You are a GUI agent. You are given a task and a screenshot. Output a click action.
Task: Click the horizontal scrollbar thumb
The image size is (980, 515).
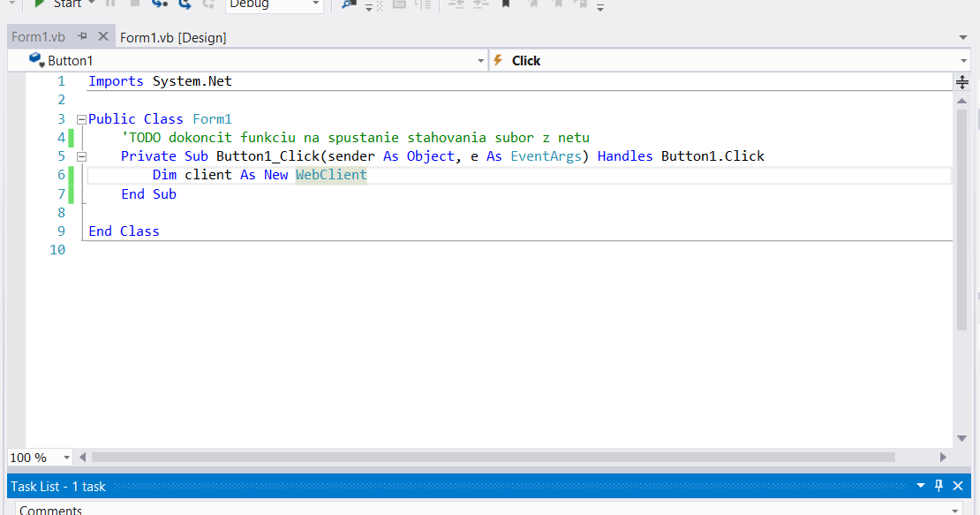(x=494, y=458)
